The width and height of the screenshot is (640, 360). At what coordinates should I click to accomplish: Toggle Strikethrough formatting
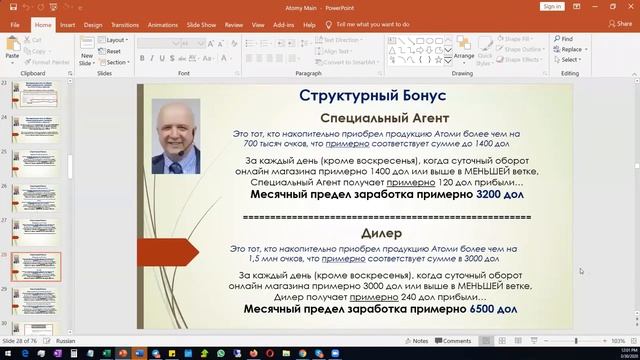pos(182,58)
